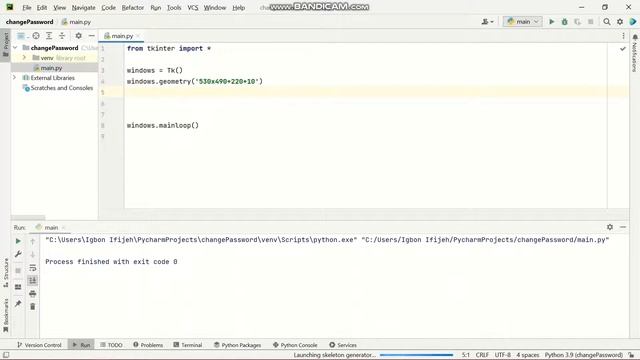Image resolution: width=640 pixels, height=360 pixels.
Task: Open the File menu
Action: (x=27, y=8)
